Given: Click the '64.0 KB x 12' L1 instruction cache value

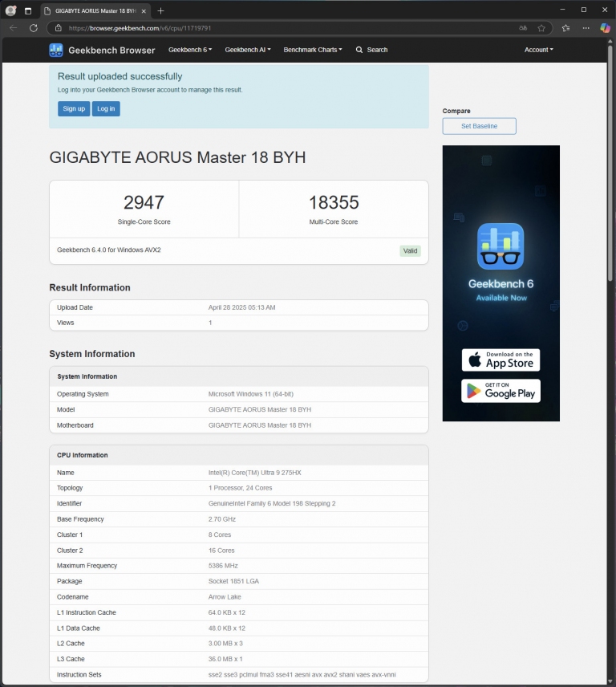Looking at the screenshot, I should pyautogui.click(x=227, y=612).
